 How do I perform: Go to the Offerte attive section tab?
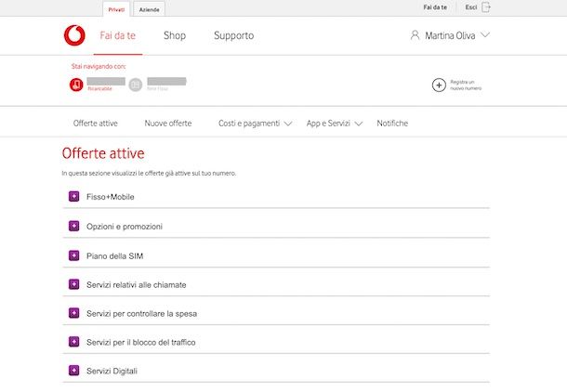(96, 124)
